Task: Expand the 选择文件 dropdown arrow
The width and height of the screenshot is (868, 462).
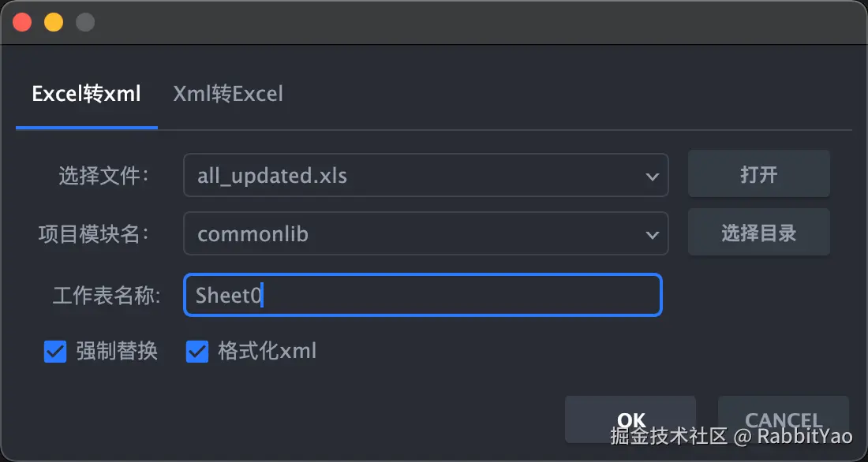Action: coord(652,176)
